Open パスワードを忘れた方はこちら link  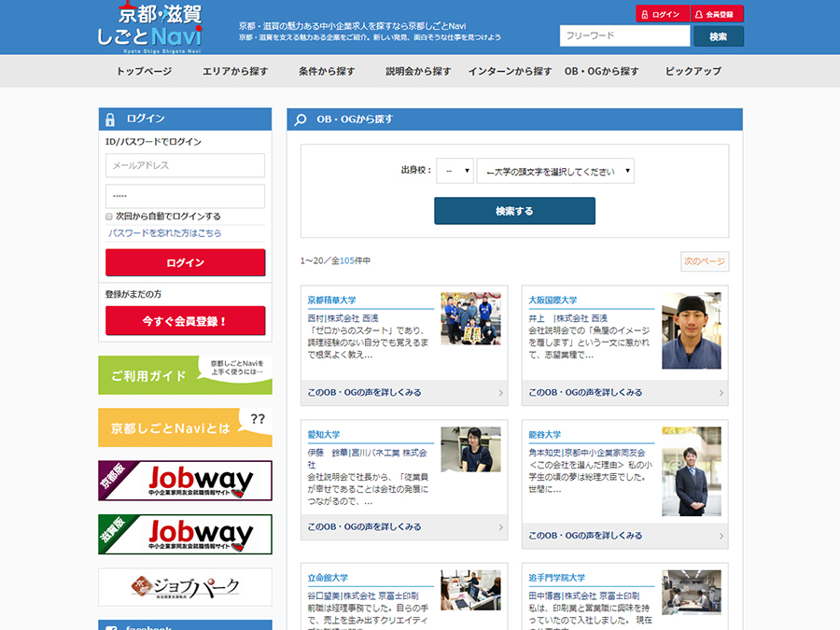click(164, 233)
